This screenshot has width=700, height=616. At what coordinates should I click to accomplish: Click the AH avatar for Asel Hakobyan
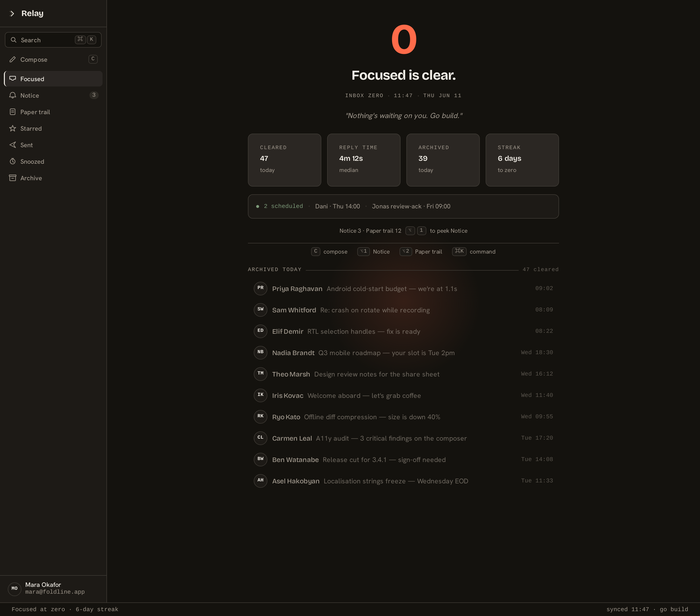260,480
